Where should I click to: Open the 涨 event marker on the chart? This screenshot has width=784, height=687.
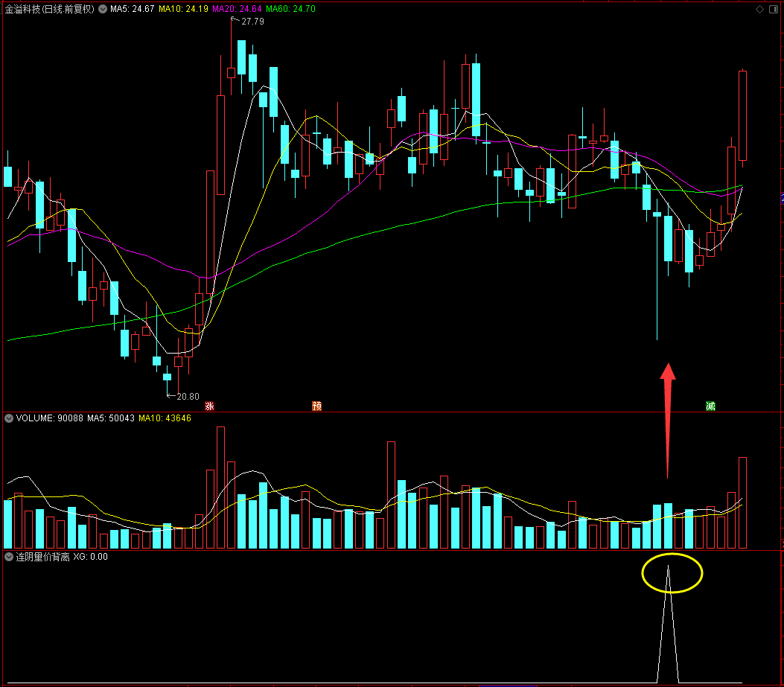coord(209,406)
